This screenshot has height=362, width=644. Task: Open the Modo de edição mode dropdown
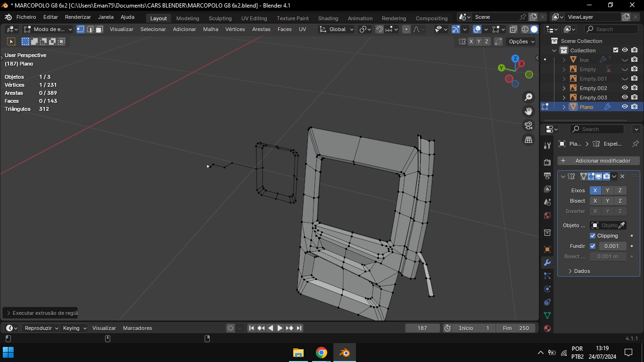coord(48,29)
